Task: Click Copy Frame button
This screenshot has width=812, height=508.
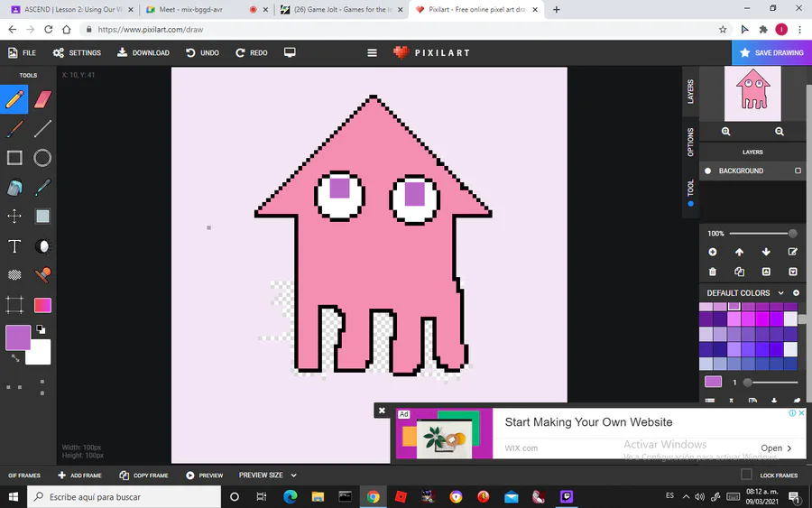Action: [143, 476]
